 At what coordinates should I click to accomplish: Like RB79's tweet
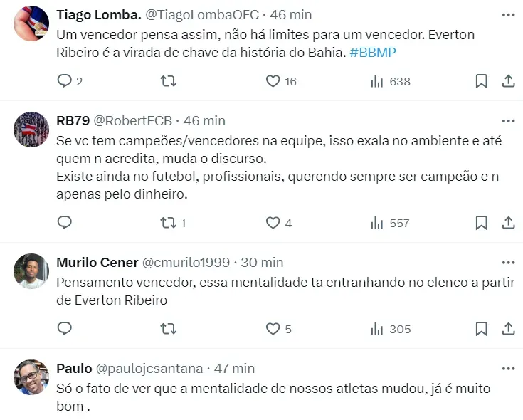(x=273, y=223)
